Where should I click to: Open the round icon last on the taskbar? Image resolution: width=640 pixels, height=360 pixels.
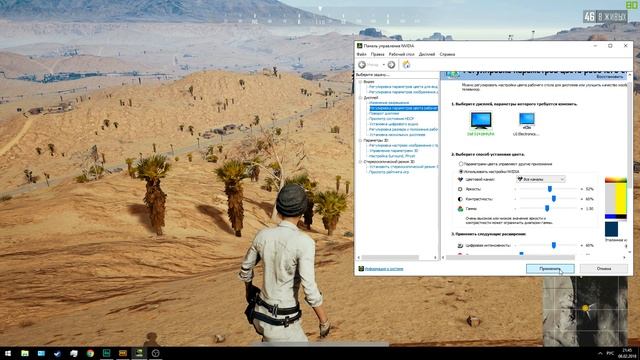tap(156, 353)
